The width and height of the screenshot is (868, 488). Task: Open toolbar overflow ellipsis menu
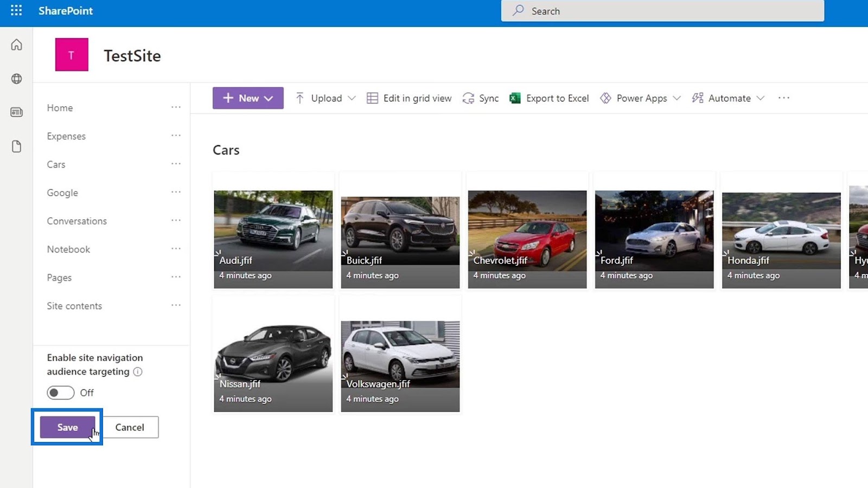(783, 98)
